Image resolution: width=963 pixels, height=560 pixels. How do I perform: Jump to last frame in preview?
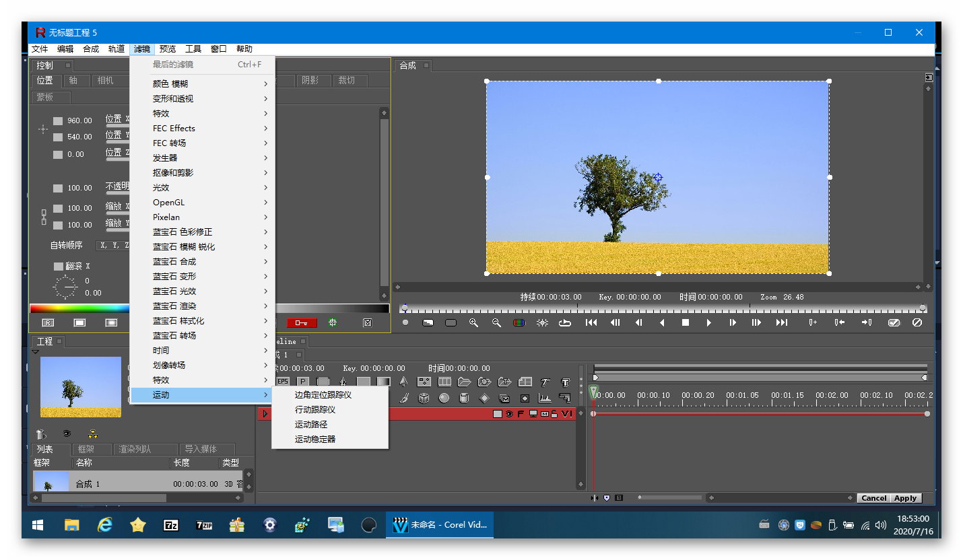point(782,322)
